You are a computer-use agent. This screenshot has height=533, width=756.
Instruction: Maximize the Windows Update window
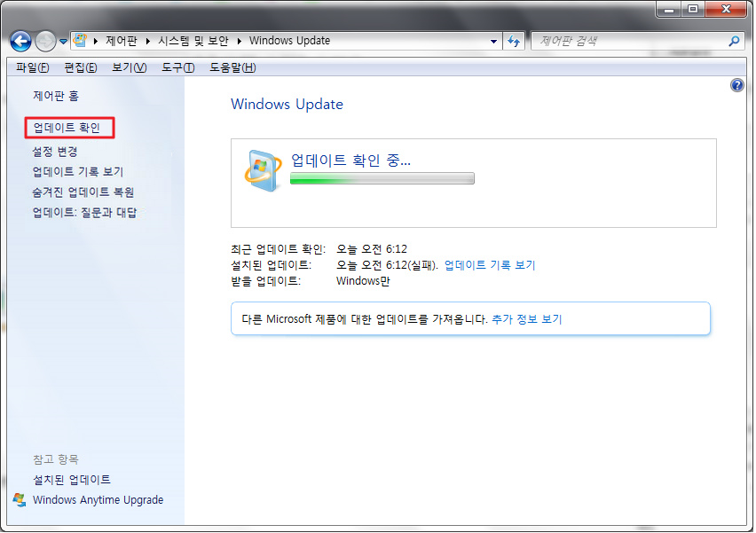click(693, 9)
